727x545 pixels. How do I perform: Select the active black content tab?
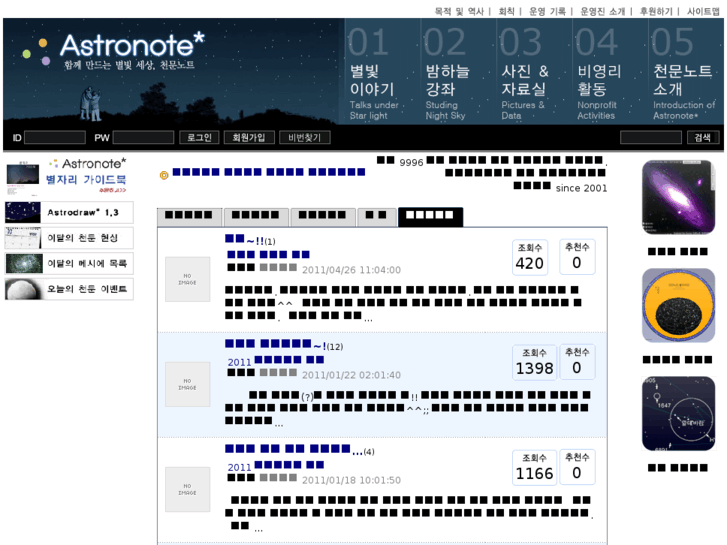coord(430,217)
